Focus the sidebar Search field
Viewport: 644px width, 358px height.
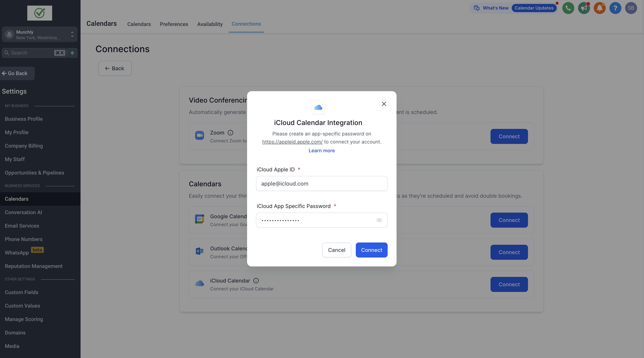pyautogui.click(x=31, y=53)
